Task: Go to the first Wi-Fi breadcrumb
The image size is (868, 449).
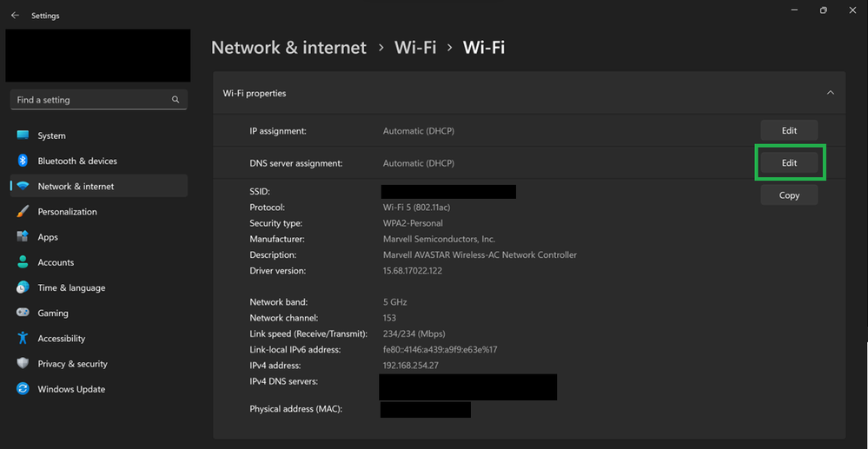Action: (x=415, y=48)
